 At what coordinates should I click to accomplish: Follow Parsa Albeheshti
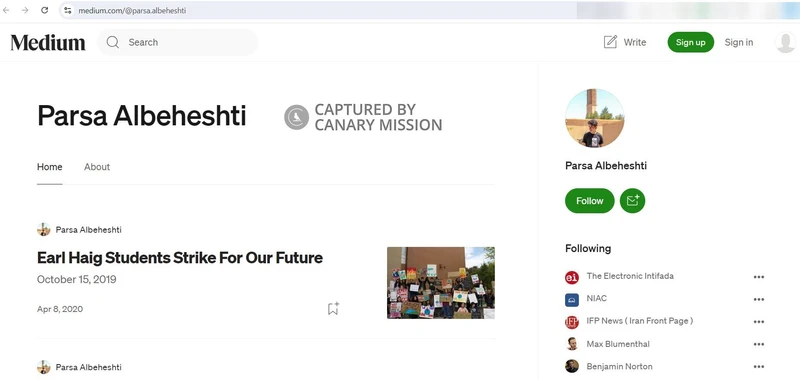click(x=590, y=200)
